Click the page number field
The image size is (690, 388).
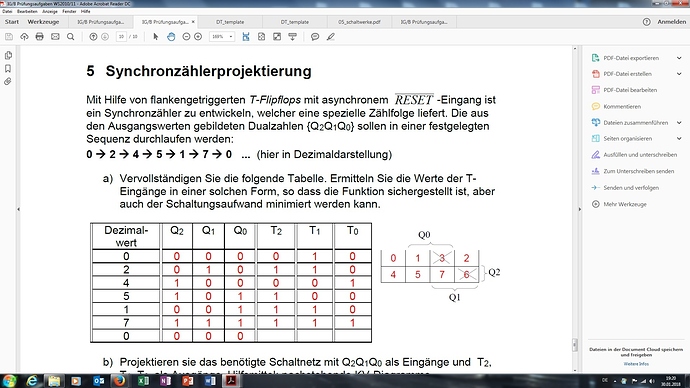121,37
